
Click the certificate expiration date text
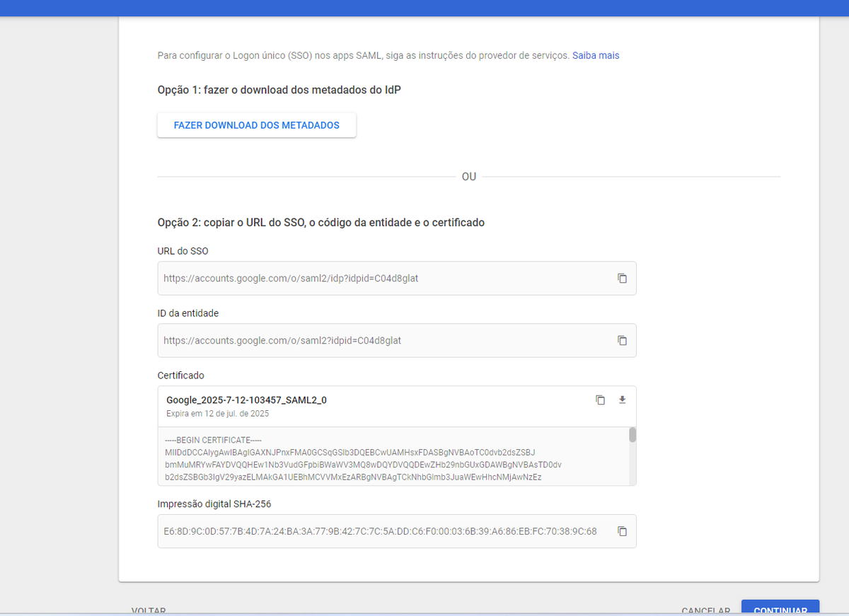coord(217,414)
